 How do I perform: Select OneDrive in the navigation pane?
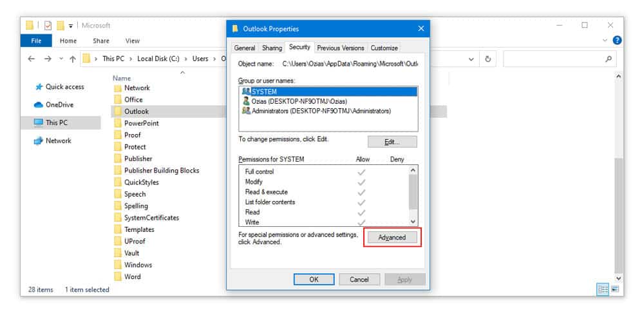click(54, 105)
